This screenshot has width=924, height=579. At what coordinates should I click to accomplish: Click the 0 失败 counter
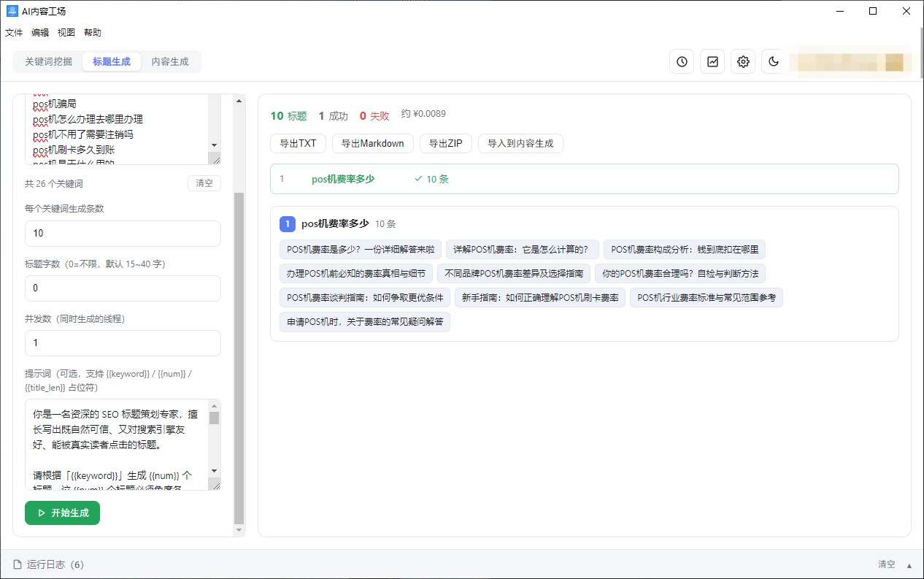374,115
